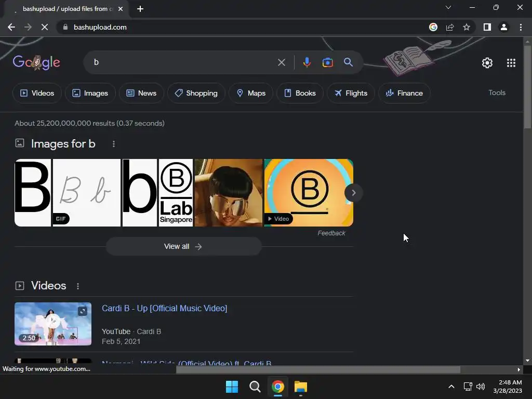Click the Google icon in the address bar

click(433, 27)
